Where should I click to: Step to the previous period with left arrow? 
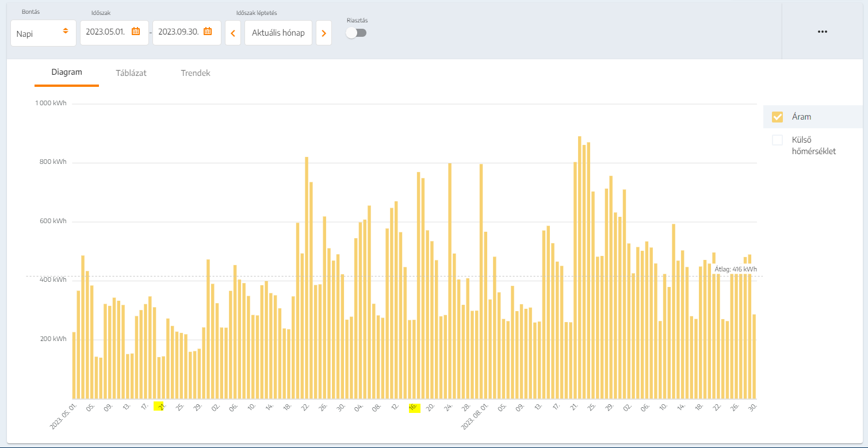tap(233, 33)
